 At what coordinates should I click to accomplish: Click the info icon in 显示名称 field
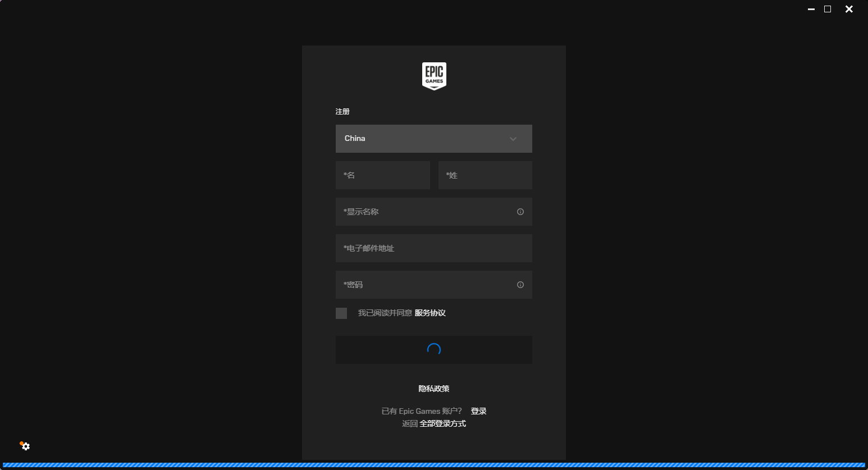pos(520,212)
